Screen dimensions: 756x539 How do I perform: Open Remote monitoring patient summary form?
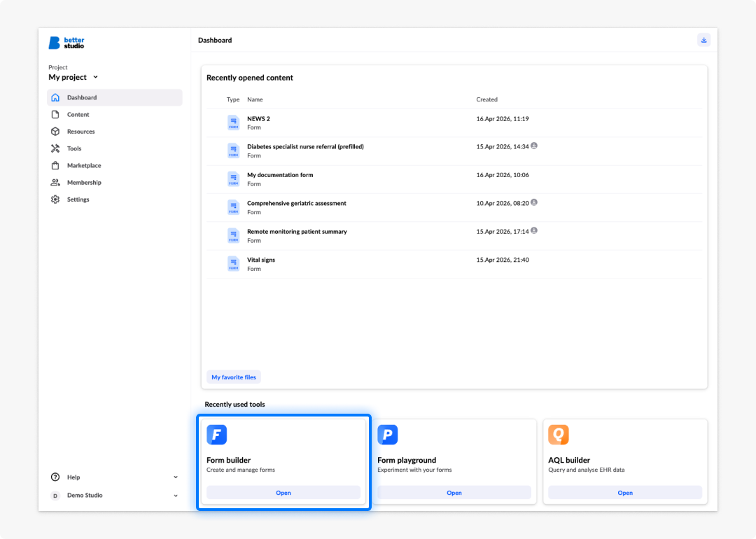pos(297,232)
